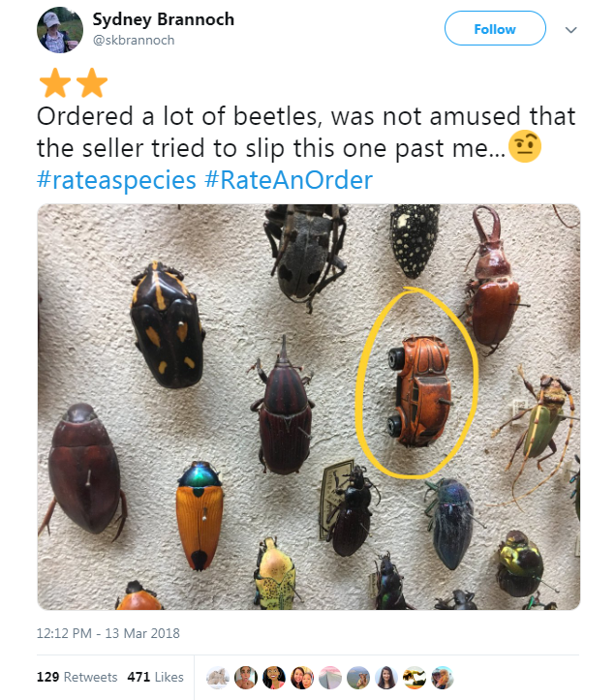Open the #rateaspecies hashtag
Image resolution: width=615 pixels, height=700 pixels.
coord(117,180)
